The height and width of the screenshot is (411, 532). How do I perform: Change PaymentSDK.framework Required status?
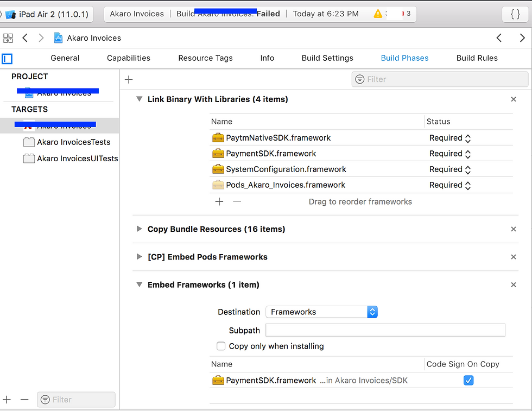(x=450, y=154)
